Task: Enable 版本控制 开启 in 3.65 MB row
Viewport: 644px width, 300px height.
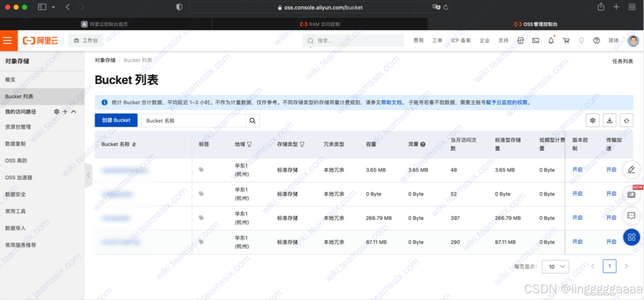Action: (577, 169)
